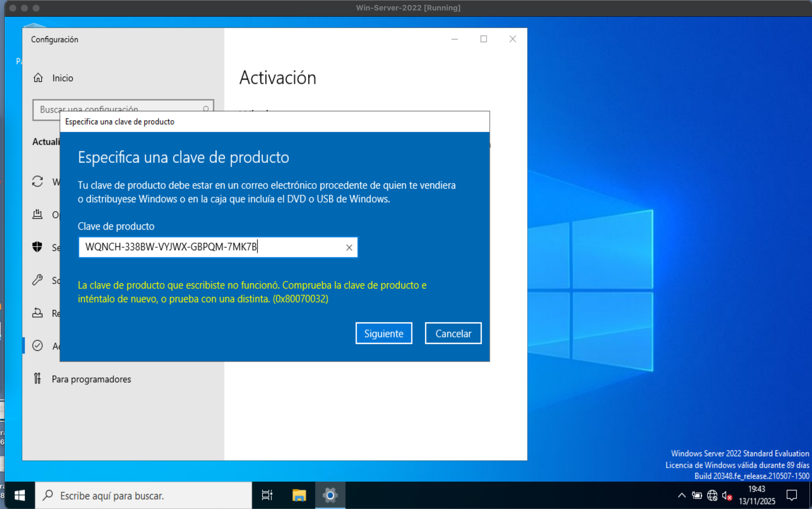Viewport: 812px width, 509px height.
Task: Open the Windows Start menu
Action: pos(19,495)
